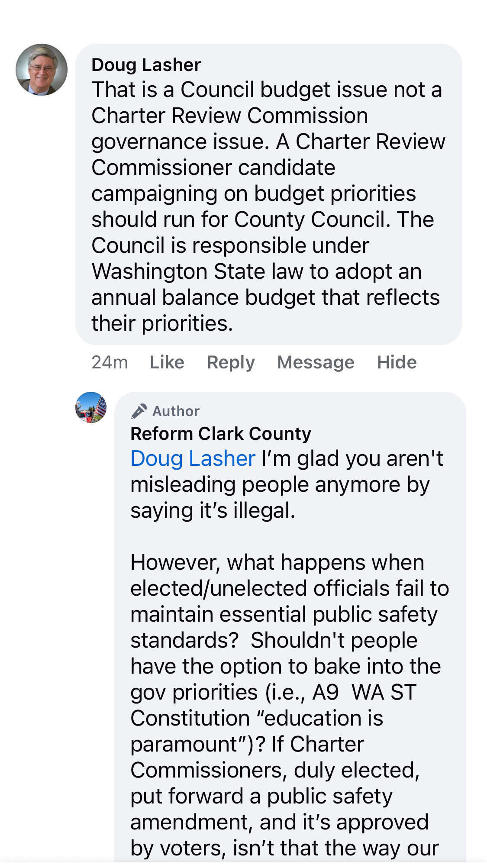Tap the "Constitution education is" line
487x868 pixels.
[257, 719]
